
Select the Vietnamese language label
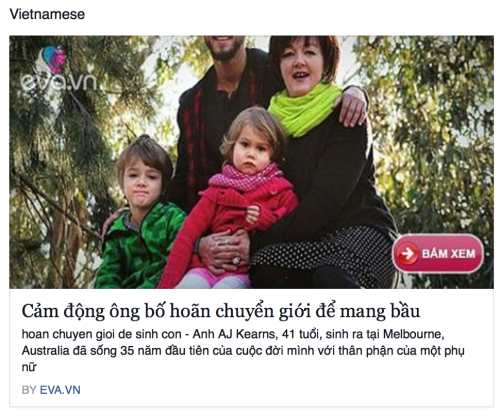[x=47, y=14]
